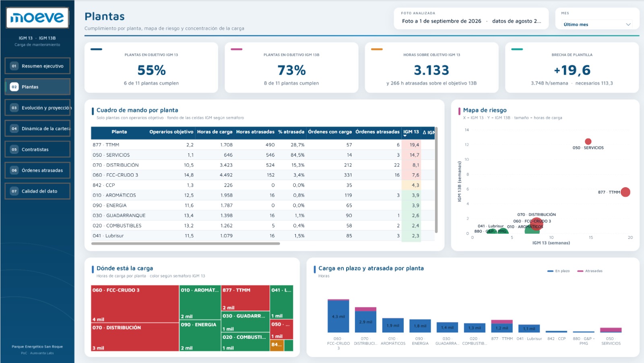Click the 090 · ENERGIA treemap tile
Viewport: 644px width, 363px height.
[x=200, y=336]
